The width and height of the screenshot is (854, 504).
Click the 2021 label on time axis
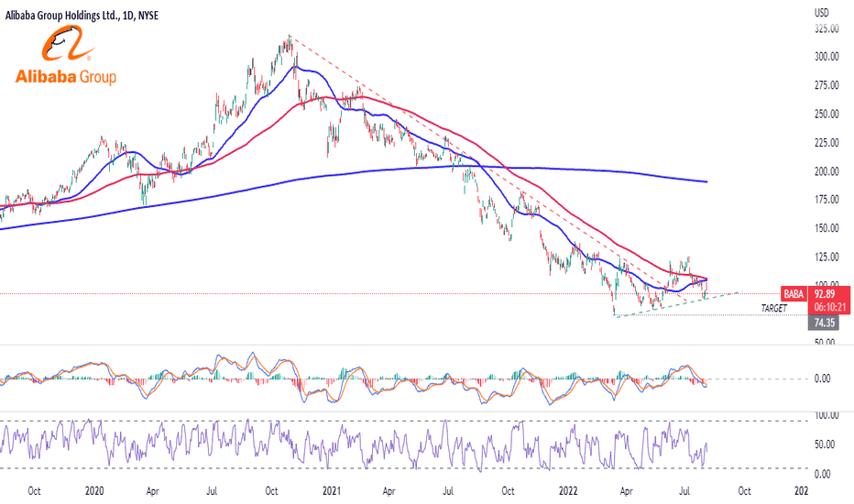tap(331, 491)
